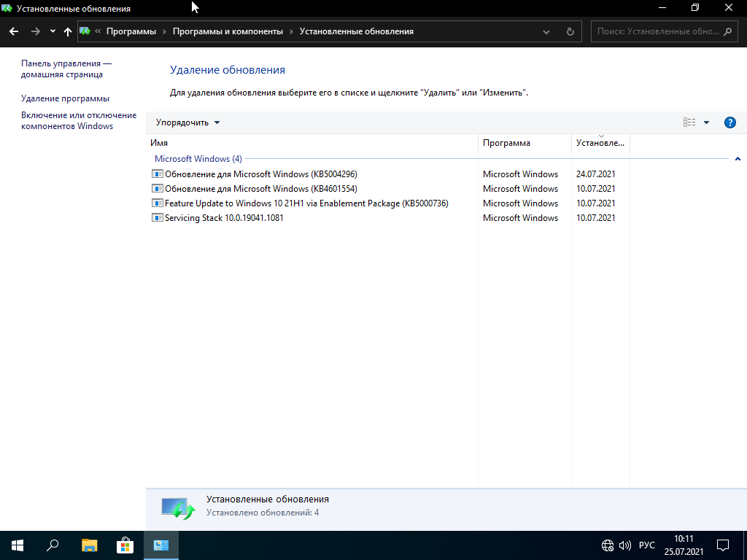This screenshot has width=747, height=560.
Task: Click the window title bar icon
Action: (x=7, y=8)
